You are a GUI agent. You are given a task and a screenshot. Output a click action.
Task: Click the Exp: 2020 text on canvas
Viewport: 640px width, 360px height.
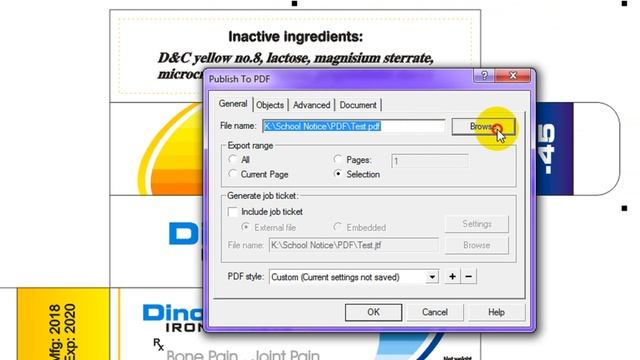(x=70, y=331)
